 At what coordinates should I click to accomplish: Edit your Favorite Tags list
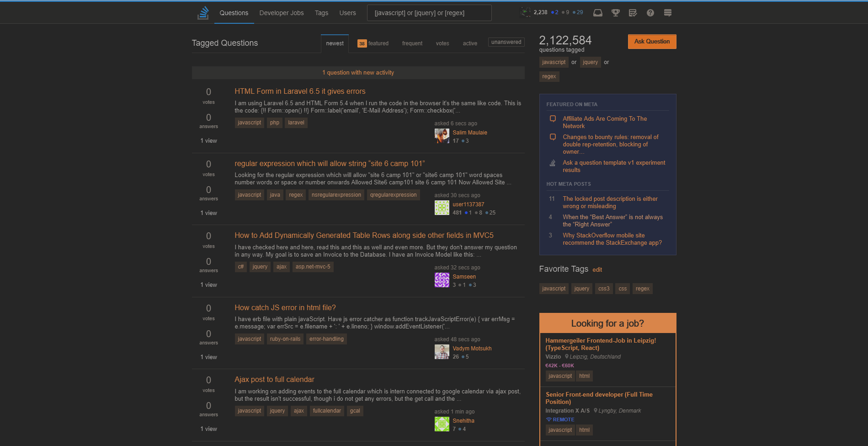coord(597,270)
